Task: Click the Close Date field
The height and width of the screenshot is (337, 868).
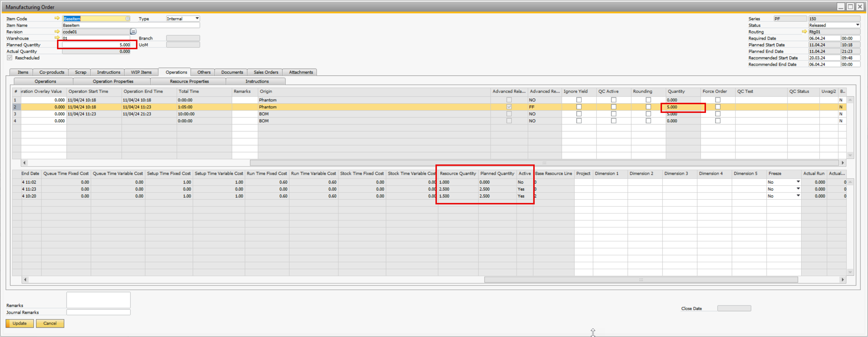Action: 734,308
